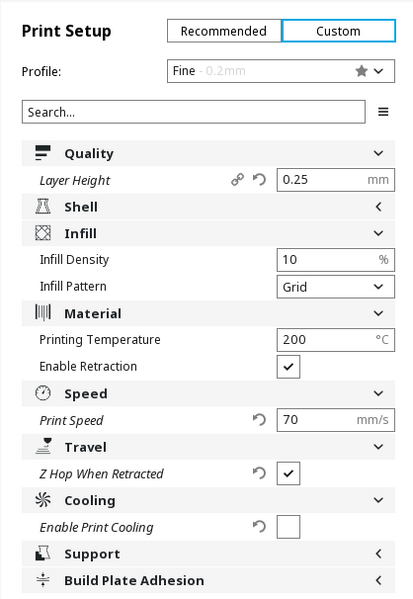Expand the Support section
This screenshot has height=599, width=413.
point(208,554)
